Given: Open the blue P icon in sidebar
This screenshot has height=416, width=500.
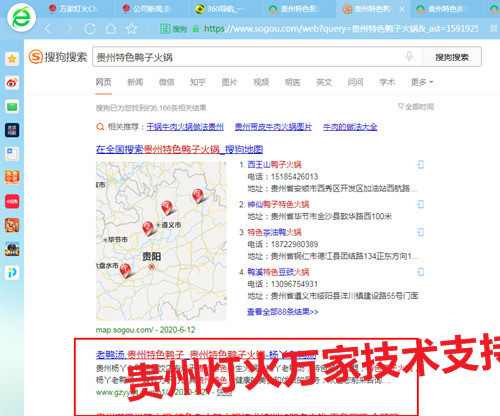Looking at the screenshot, I should click(12, 273).
